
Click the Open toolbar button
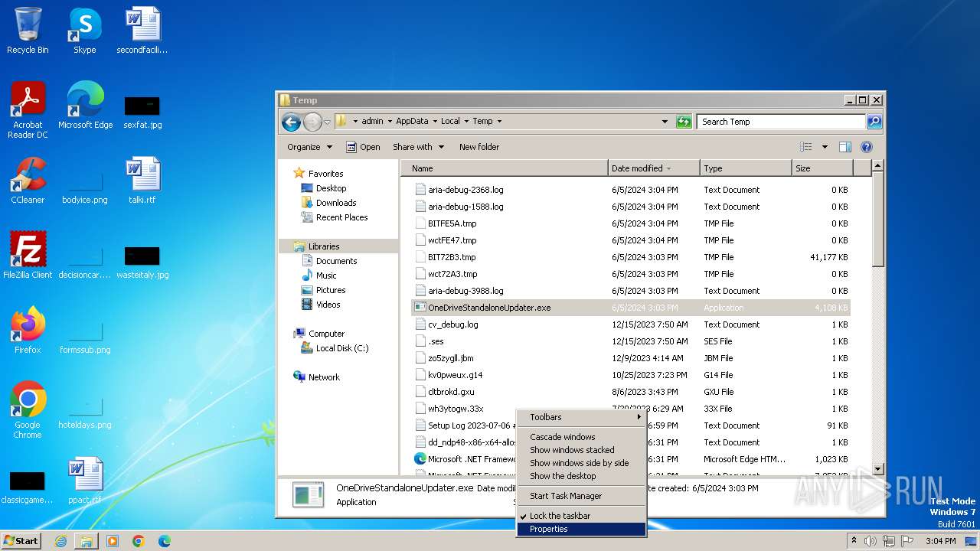point(363,147)
